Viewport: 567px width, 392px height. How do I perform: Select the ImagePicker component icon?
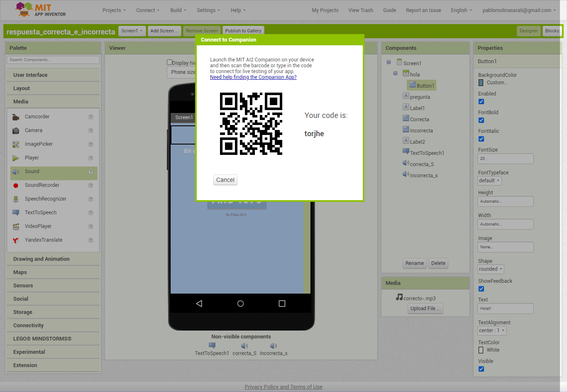(16, 145)
